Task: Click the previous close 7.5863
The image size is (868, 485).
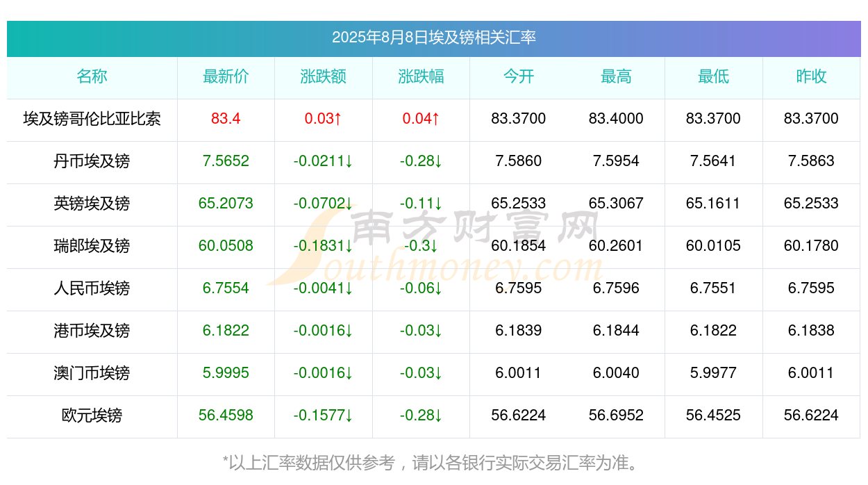Action: [x=811, y=161]
